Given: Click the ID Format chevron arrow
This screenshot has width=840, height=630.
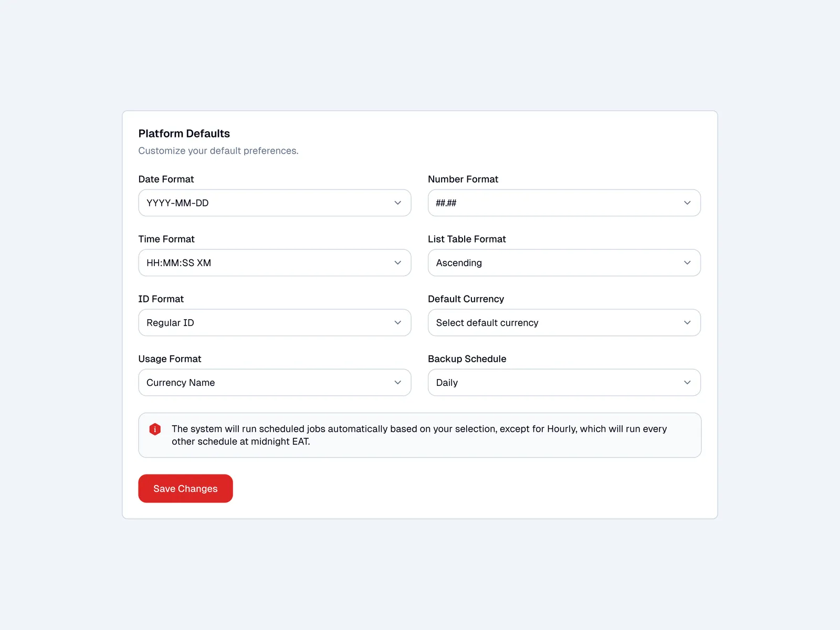Looking at the screenshot, I should (397, 322).
